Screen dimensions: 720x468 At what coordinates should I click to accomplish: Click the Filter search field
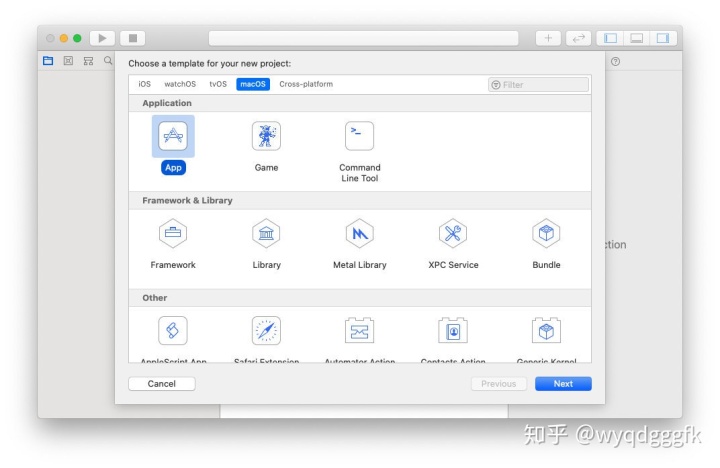tap(538, 85)
